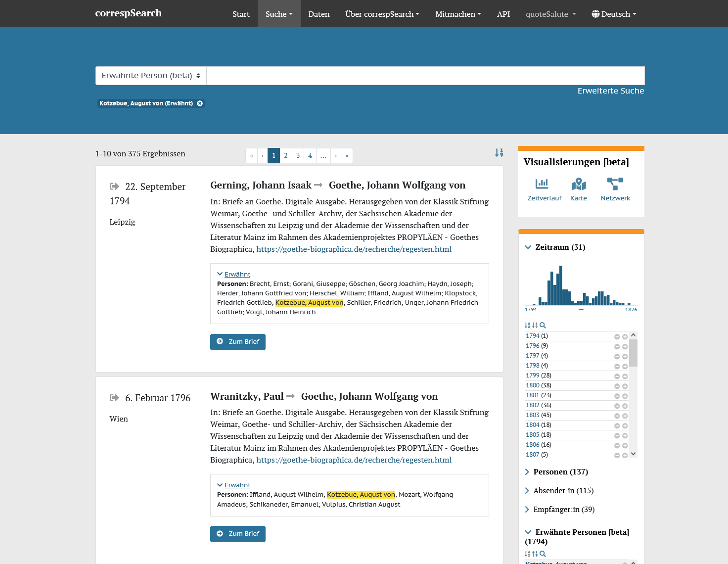Click Zeitraum list scroll-down arrow
The width and height of the screenshot is (728, 564).
click(634, 454)
